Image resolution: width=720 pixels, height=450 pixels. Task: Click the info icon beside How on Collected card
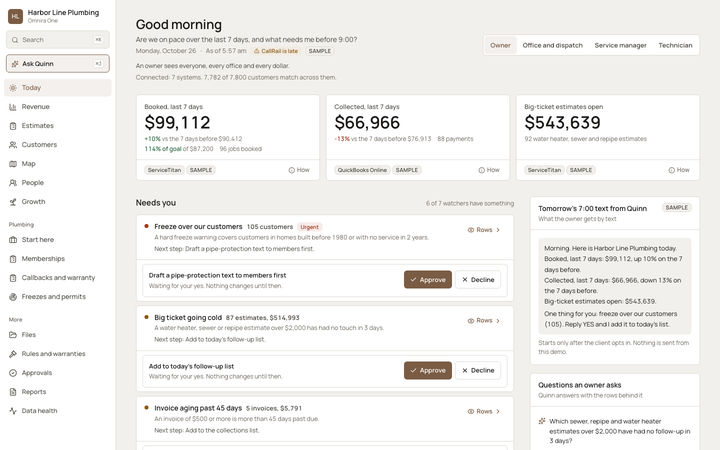pos(482,170)
